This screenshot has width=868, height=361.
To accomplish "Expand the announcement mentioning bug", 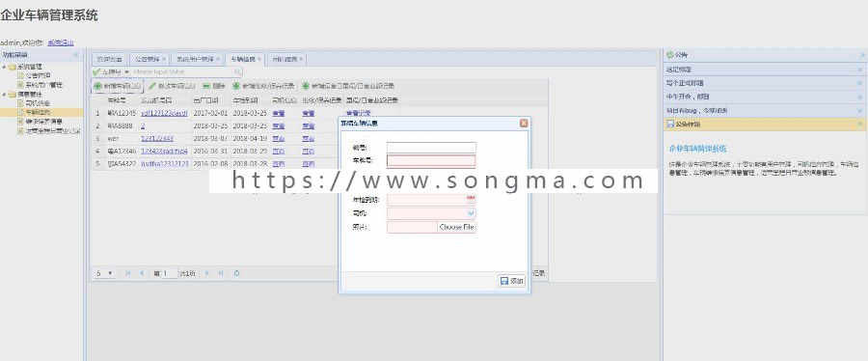I will pyautogui.click(x=765, y=110).
